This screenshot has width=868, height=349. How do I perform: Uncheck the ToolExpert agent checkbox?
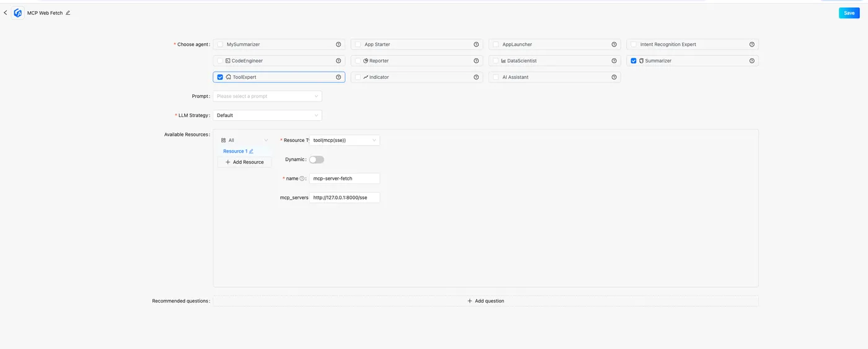point(220,77)
